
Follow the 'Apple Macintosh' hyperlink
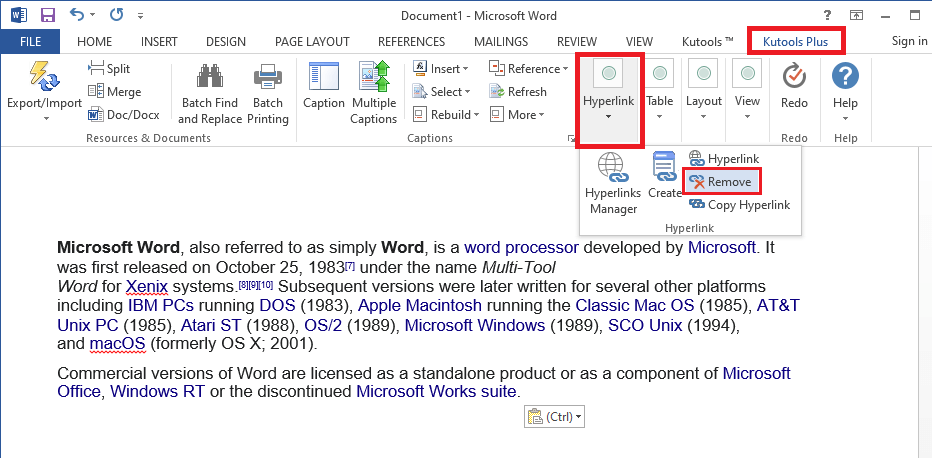tap(420, 306)
